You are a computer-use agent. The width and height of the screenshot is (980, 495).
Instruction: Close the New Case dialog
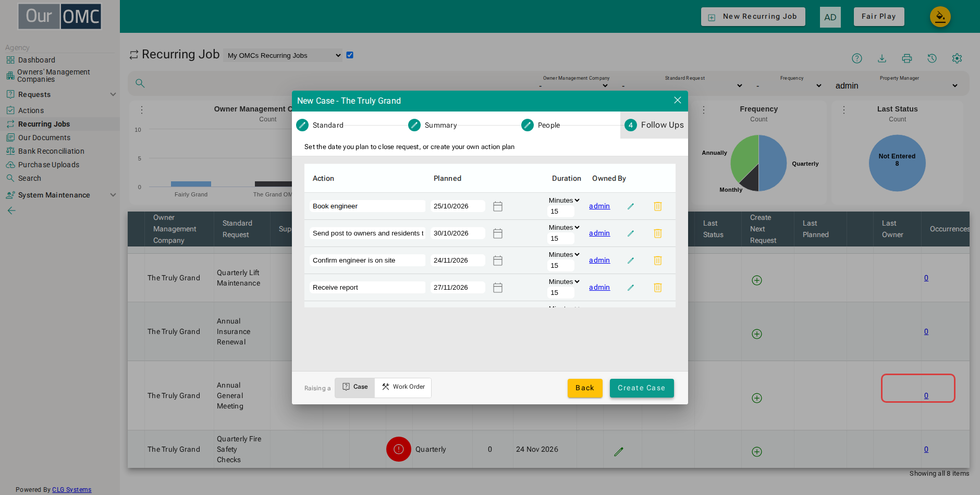(678, 100)
